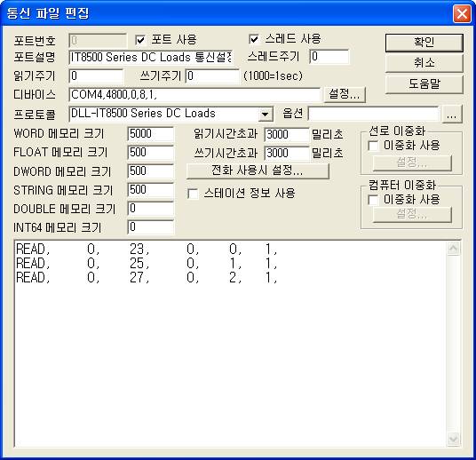The image size is (476, 460).
Task: Open device 설정... button next to 디바이스
Action: point(345,94)
